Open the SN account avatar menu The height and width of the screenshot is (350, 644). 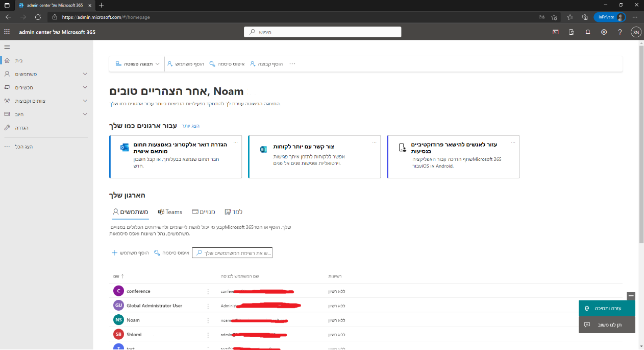(636, 32)
